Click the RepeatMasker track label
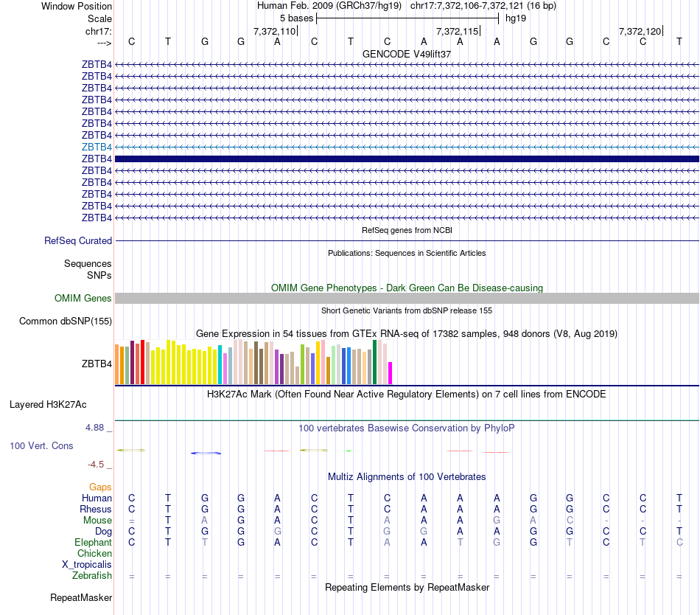The image size is (700, 615). point(80,597)
